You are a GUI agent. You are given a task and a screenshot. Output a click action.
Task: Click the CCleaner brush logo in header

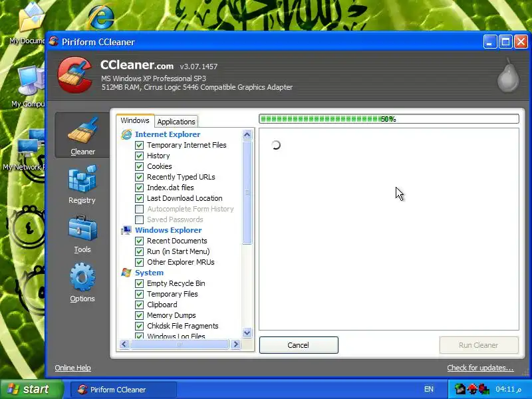click(x=75, y=74)
